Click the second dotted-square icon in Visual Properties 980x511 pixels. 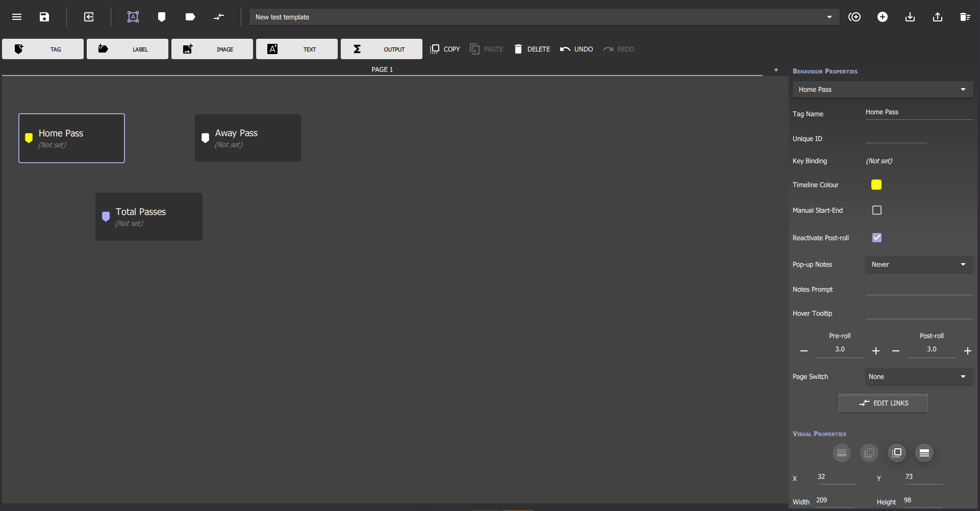[x=869, y=453]
